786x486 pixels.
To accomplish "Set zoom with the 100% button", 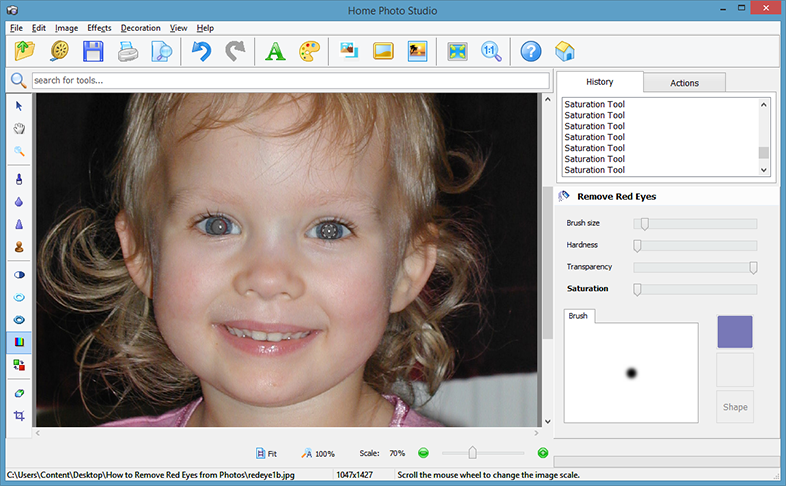I will (318, 453).
